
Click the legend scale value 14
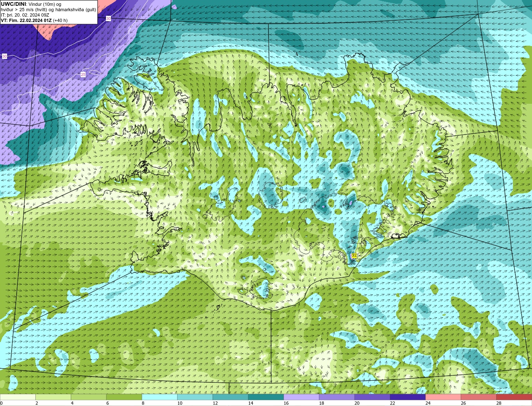click(x=251, y=403)
